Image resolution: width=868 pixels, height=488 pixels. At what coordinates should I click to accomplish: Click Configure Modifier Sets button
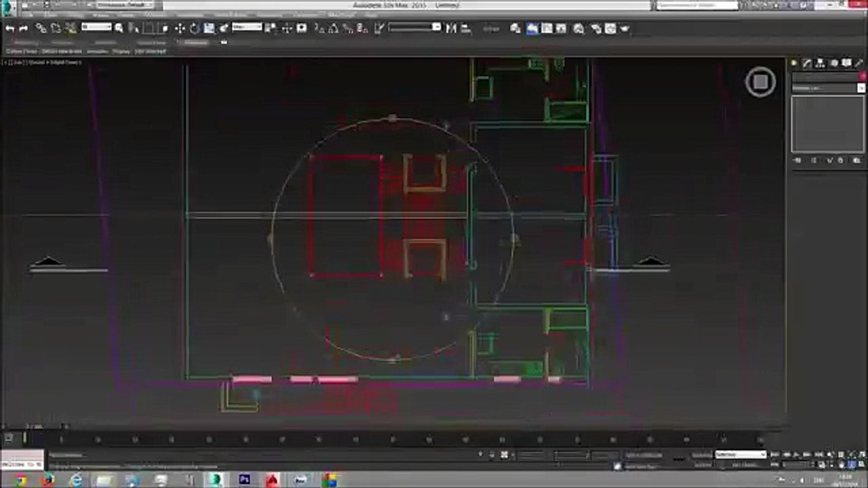[858, 161]
